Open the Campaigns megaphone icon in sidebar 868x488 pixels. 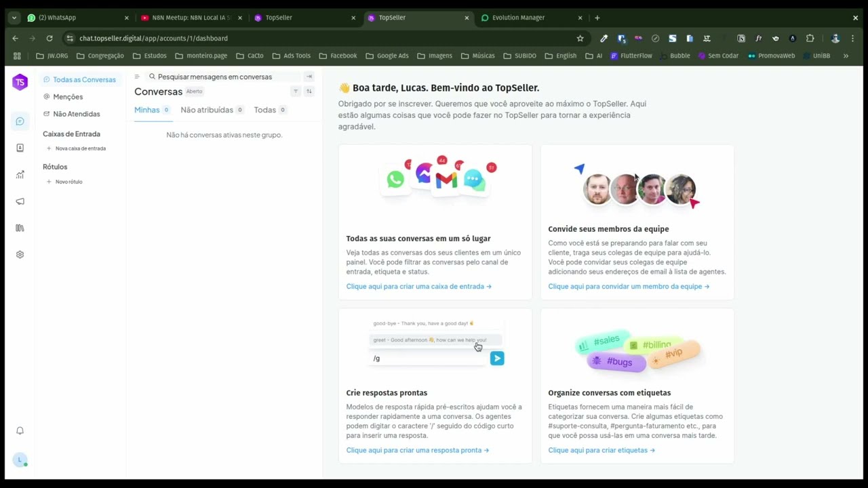[x=20, y=201]
